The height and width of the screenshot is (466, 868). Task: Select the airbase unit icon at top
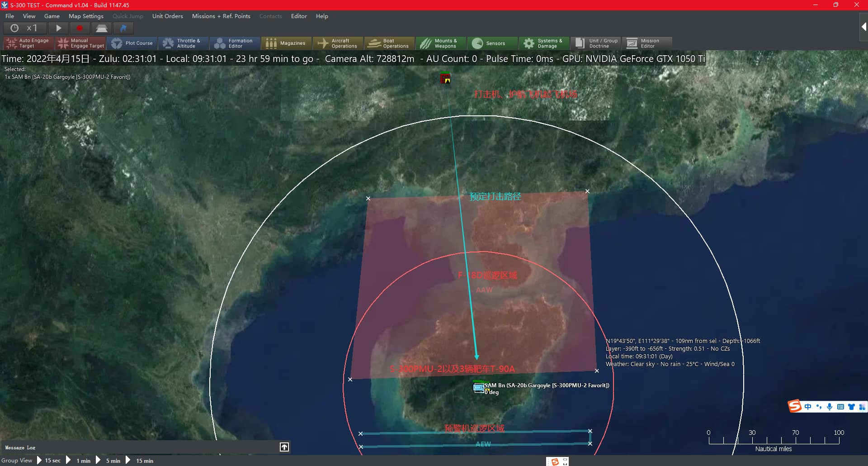click(x=445, y=79)
